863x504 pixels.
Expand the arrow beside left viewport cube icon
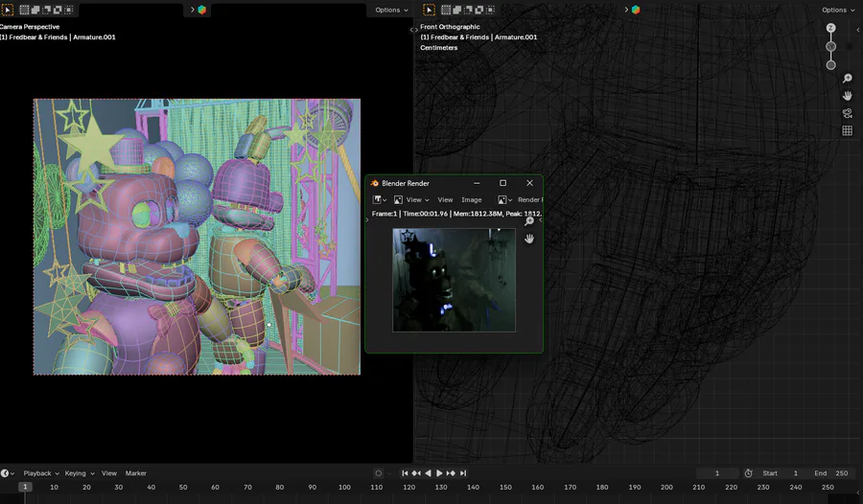click(x=192, y=10)
